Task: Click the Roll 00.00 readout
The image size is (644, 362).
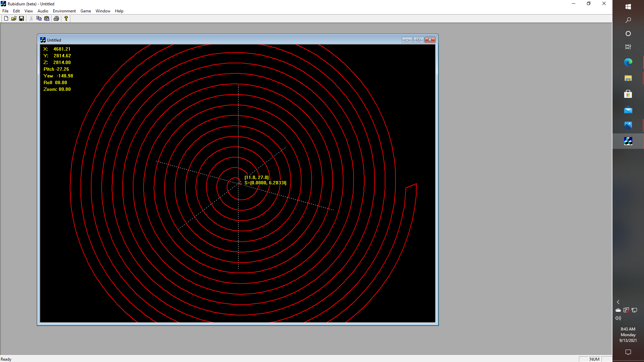Action: 55,82
